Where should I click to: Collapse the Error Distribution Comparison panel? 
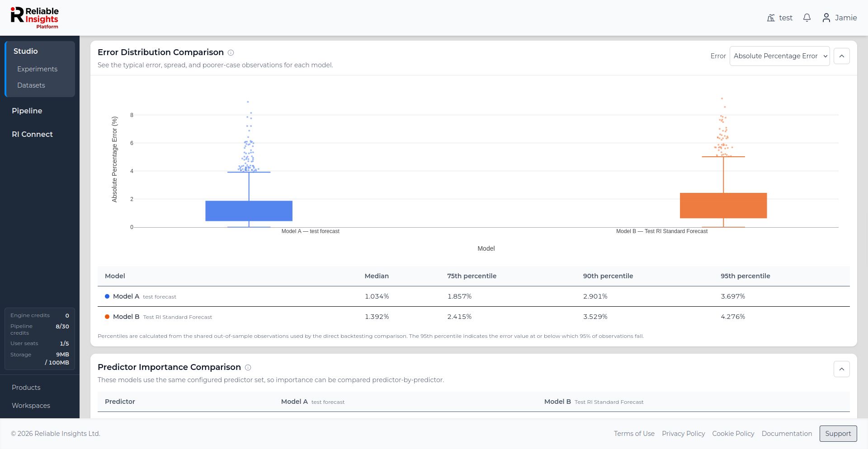click(842, 56)
